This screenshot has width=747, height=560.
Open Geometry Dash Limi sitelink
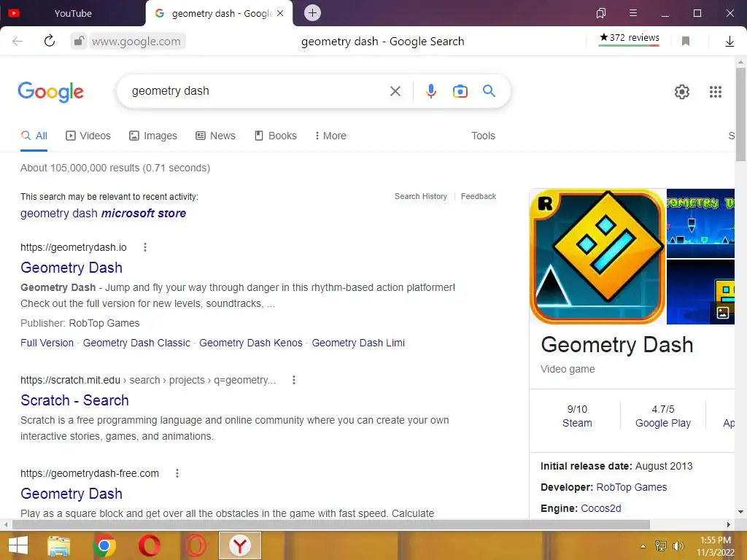click(358, 343)
